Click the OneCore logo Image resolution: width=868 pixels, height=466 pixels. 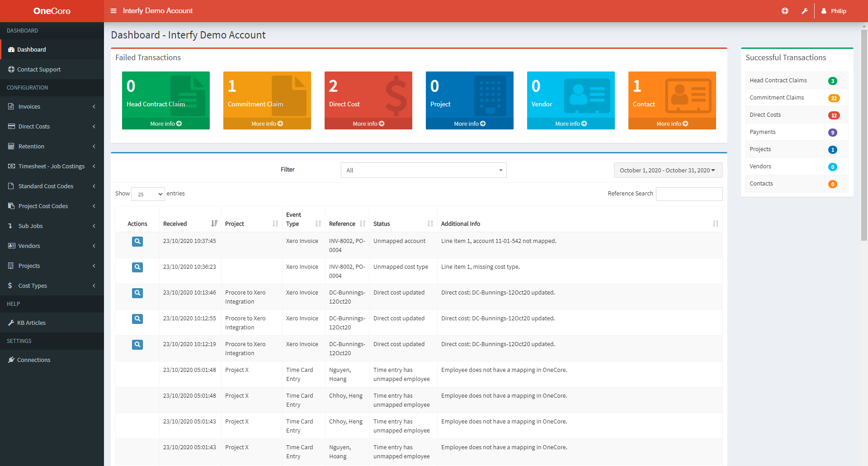click(x=52, y=11)
